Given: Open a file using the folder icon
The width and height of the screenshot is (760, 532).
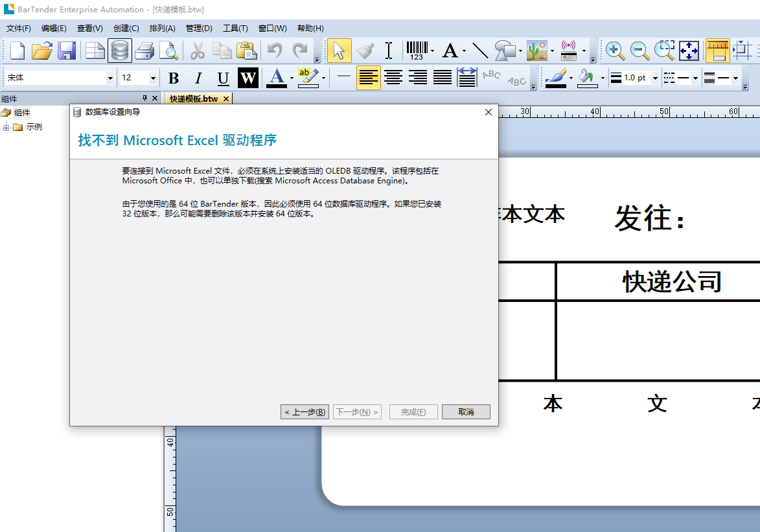Looking at the screenshot, I should [x=41, y=51].
